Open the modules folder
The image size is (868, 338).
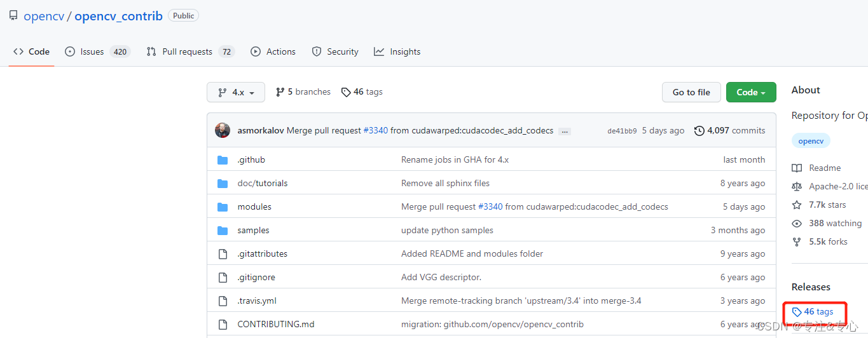(254, 206)
